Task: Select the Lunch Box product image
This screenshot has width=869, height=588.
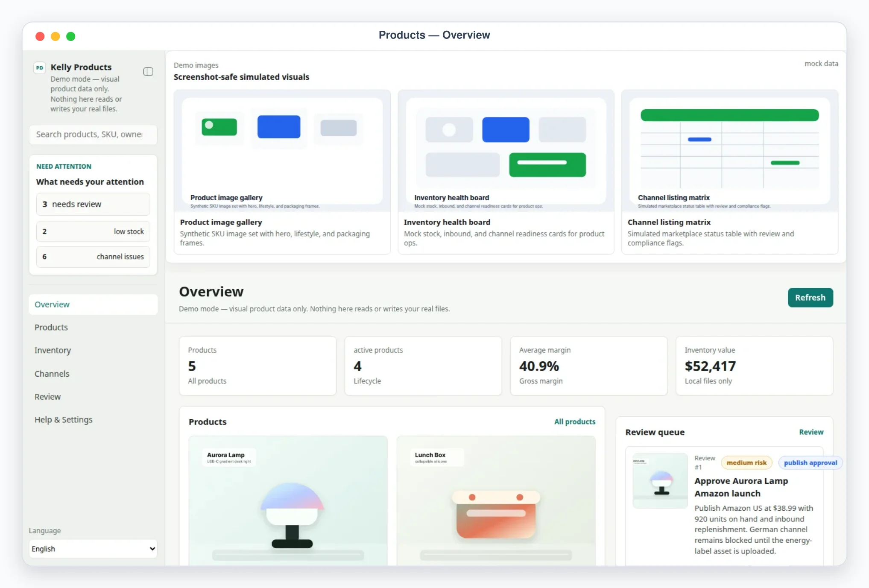Action: tap(496, 500)
